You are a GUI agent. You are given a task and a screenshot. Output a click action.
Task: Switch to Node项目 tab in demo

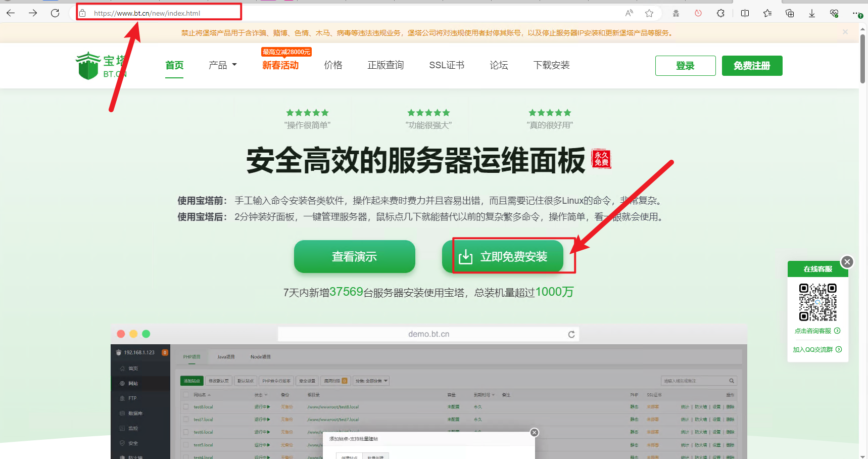[260, 357]
